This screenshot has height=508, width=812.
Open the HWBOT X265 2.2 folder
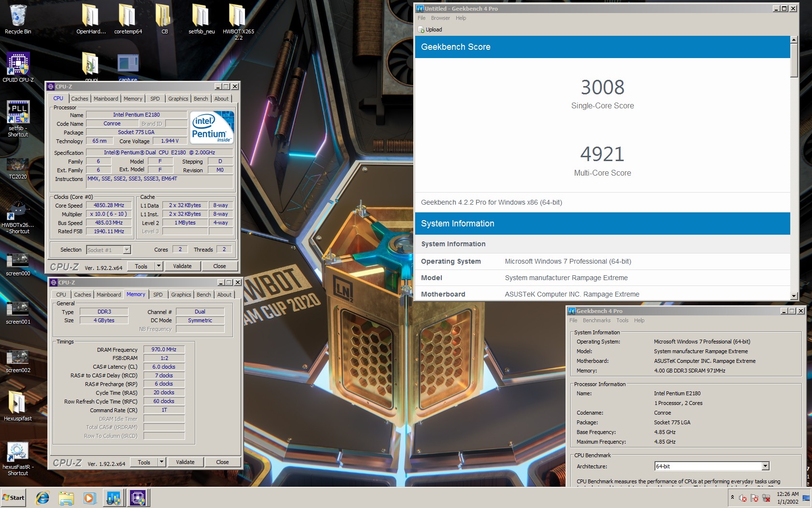click(238, 22)
